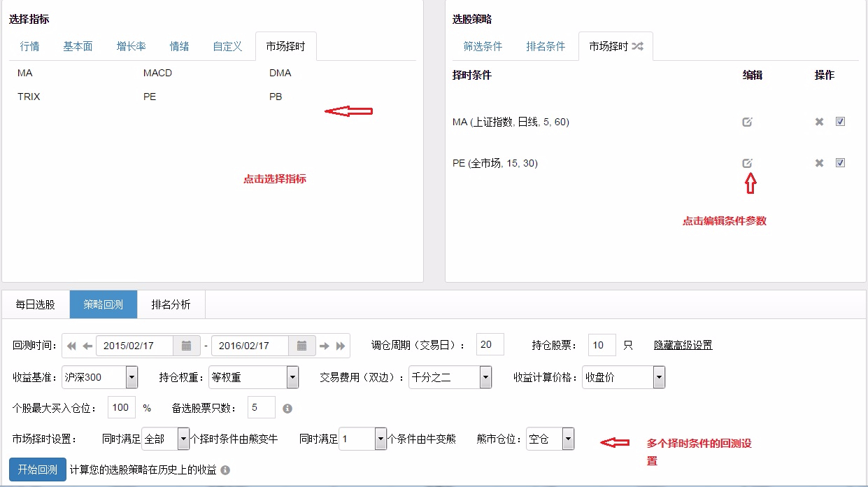
Task: Open the 持仓权重 dropdown
Action: [x=292, y=377]
